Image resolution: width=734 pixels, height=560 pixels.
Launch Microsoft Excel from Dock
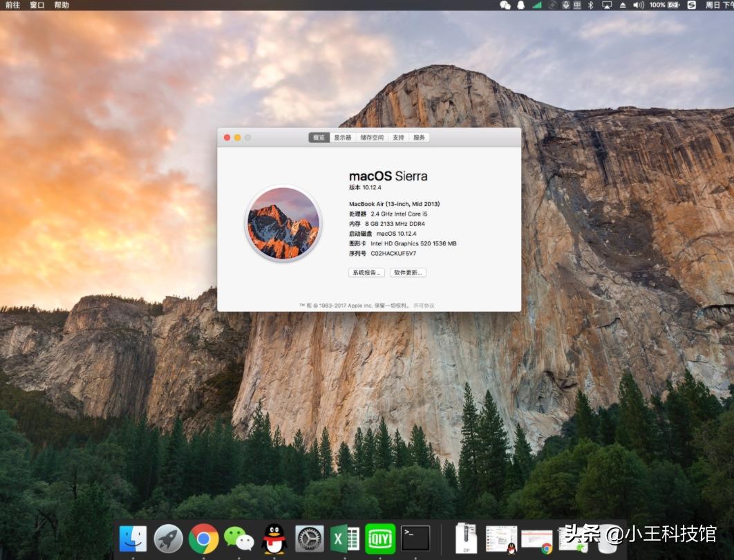click(x=345, y=539)
